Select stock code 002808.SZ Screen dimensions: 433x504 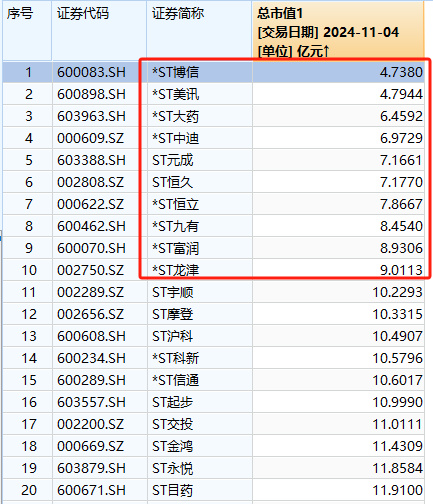(90, 182)
